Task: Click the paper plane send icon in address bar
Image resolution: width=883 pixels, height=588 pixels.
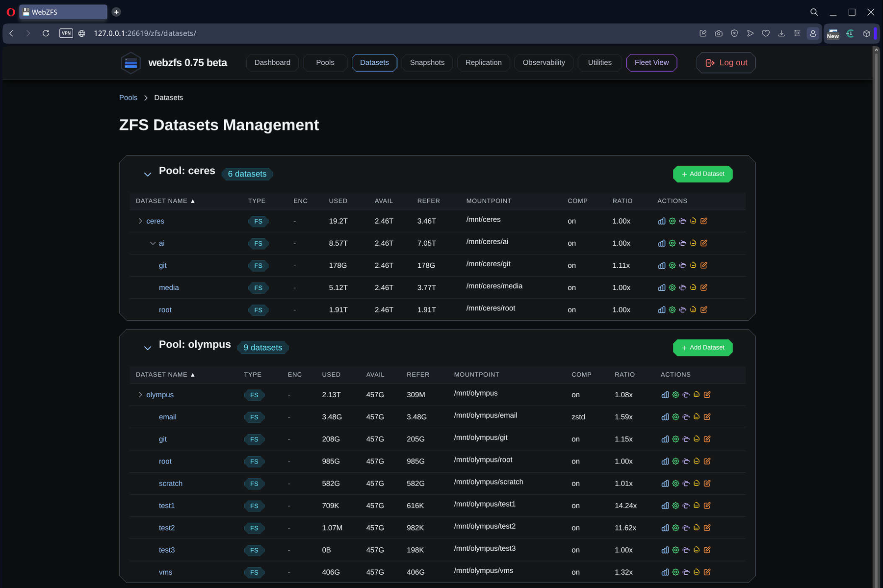Action: [x=750, y=33]
